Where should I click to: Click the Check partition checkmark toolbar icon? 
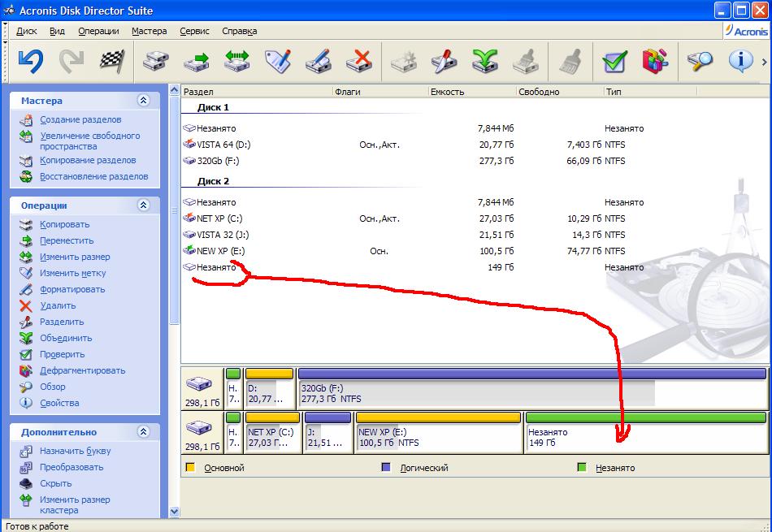tap(614, 61)
